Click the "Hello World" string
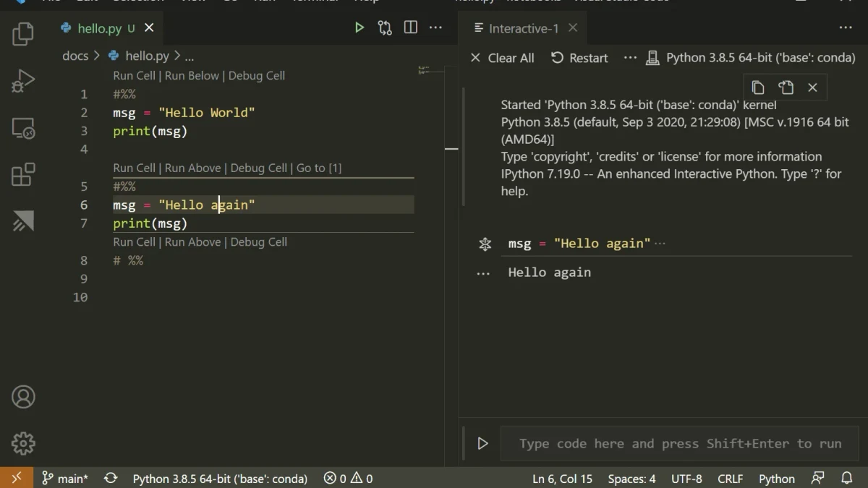The height and width of the screenshot is (488, 868). [x=207, y=113]
